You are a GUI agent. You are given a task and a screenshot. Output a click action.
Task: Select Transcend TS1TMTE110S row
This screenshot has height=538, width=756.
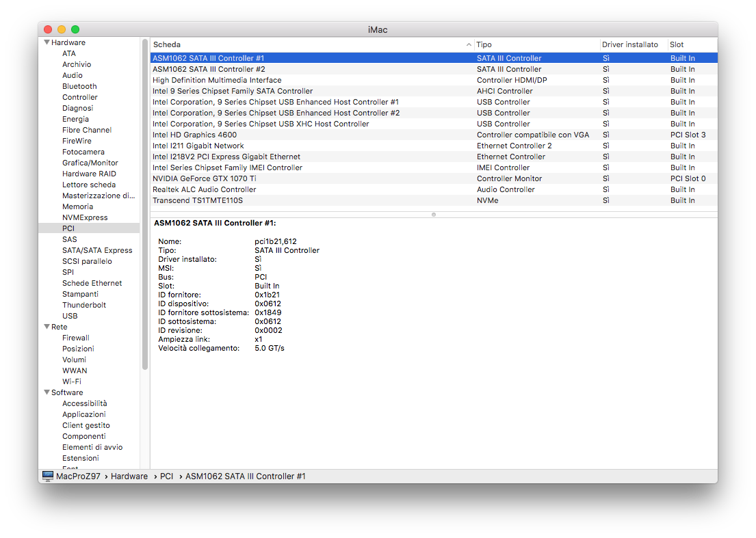coord(434,200)
